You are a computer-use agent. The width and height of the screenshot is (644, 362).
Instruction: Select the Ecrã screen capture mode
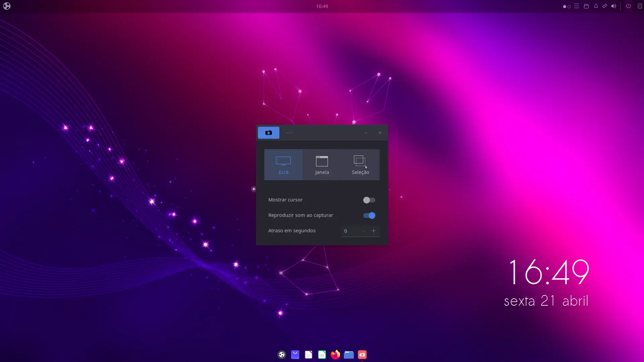point(283,165)
